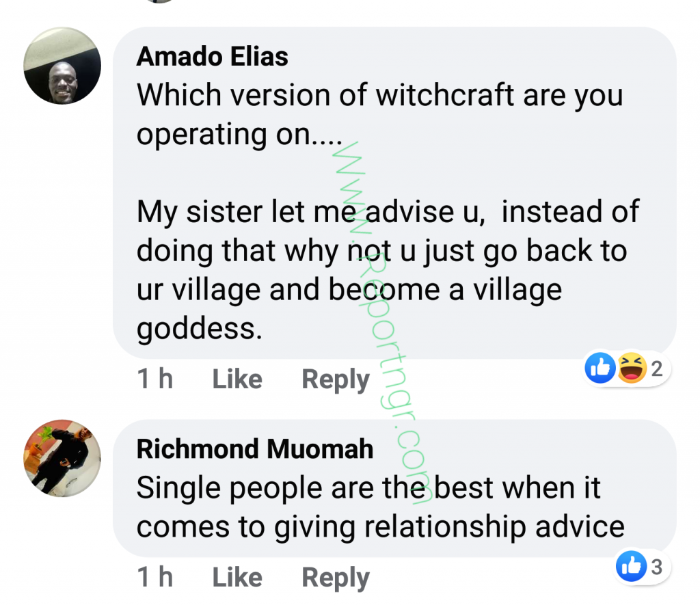This screenshot has width=700, height=605.
Task: Select the 'Which version of witchcraft' paragraph
Action: tap(379, 114)
